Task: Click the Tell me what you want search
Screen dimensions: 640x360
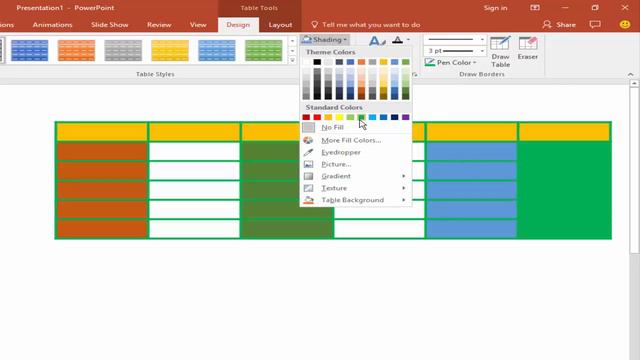Action: coord(366,25)
